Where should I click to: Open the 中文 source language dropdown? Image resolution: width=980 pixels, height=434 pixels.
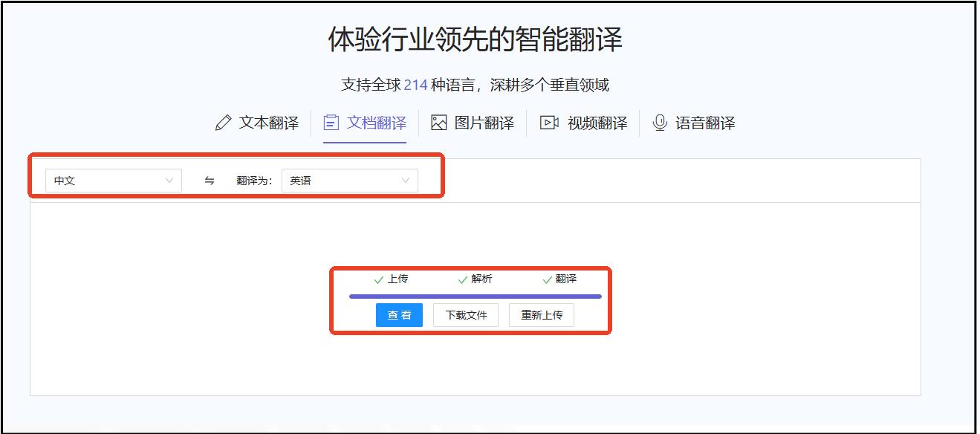(111, 180)
